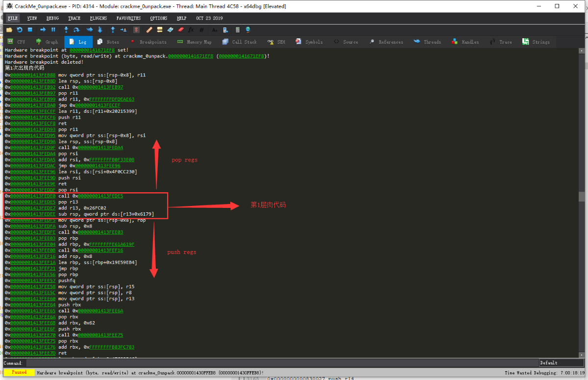Follow jmp target link 00000001413FECEF

(98, 105)
